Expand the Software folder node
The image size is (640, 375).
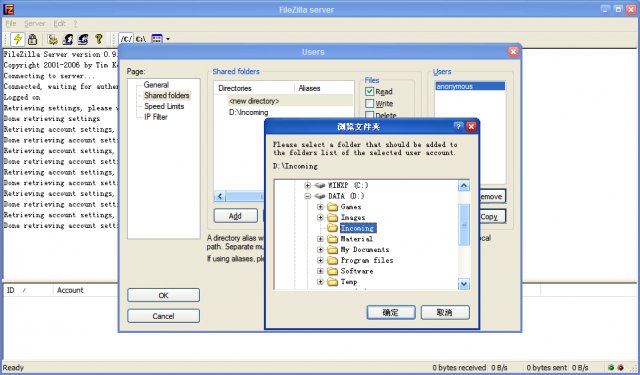(x=320, y=271)
